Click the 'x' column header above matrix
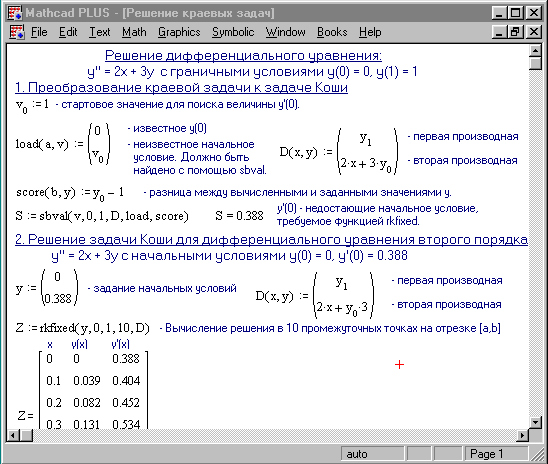The width and height of the screenshot is (548, 464). point(50,345)
